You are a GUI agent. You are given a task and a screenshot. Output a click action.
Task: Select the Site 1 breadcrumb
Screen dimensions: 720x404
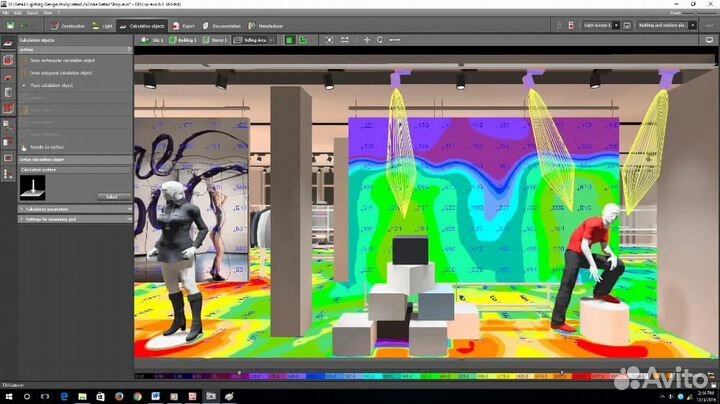pyautogui.click(x=153, y=40)
